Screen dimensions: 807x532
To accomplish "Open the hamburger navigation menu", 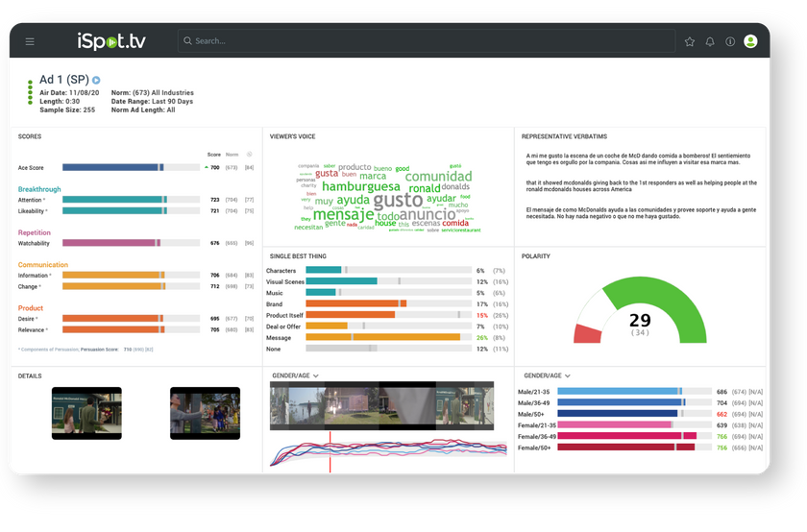I will [x=30, y=41].
